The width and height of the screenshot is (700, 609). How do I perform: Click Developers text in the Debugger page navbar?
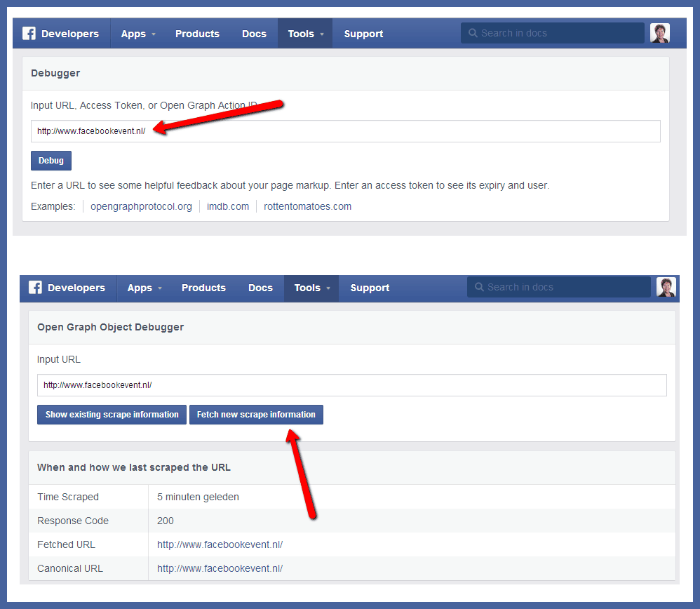coord(70,34)
